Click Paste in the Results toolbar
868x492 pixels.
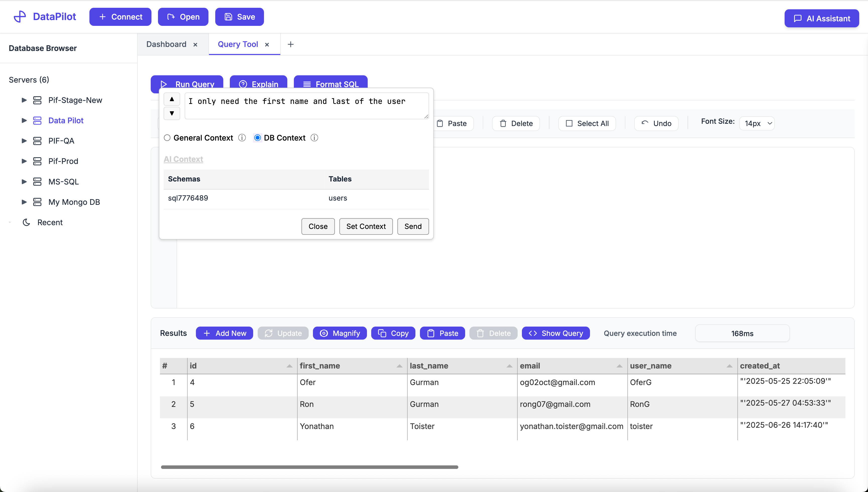(x=443, y=333)
